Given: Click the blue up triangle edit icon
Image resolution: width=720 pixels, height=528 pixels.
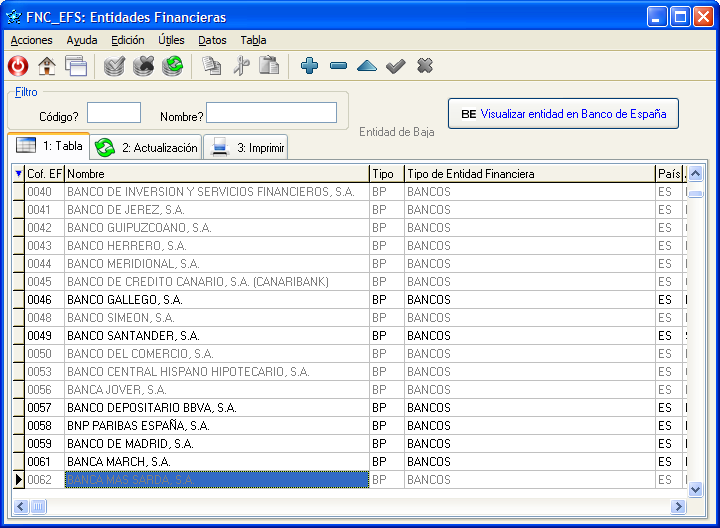Looking at the screenshot, I should click(367, 67).
